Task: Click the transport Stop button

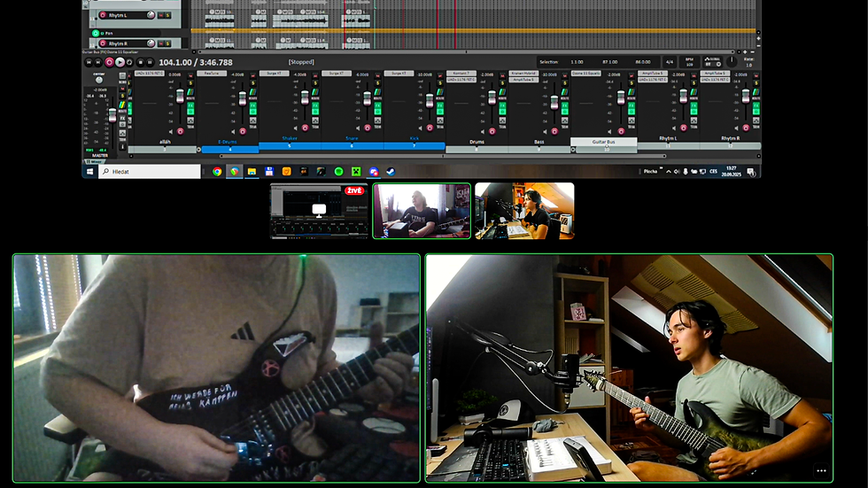Action: tap(140, 63)
